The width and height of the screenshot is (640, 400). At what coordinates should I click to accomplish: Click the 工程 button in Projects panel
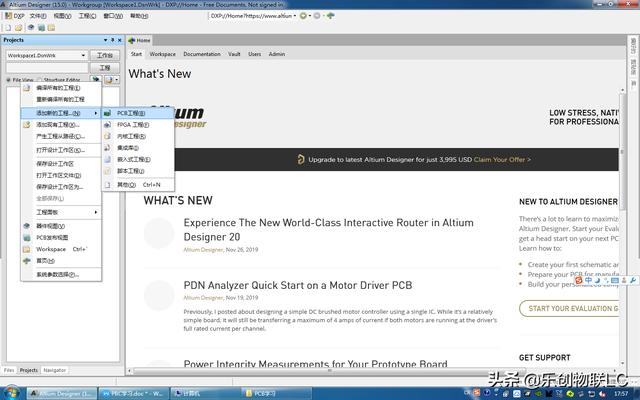104,68
